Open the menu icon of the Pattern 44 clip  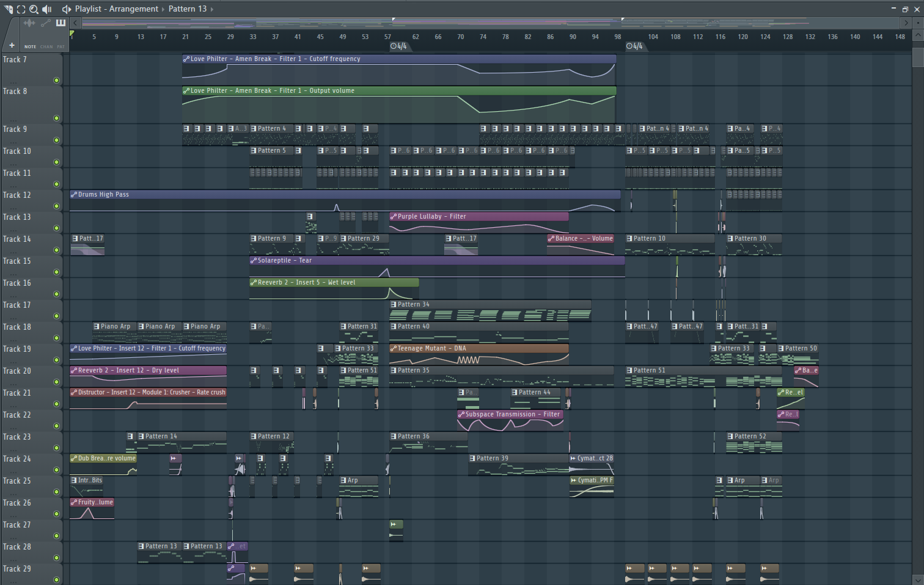[x=515, y=393]
